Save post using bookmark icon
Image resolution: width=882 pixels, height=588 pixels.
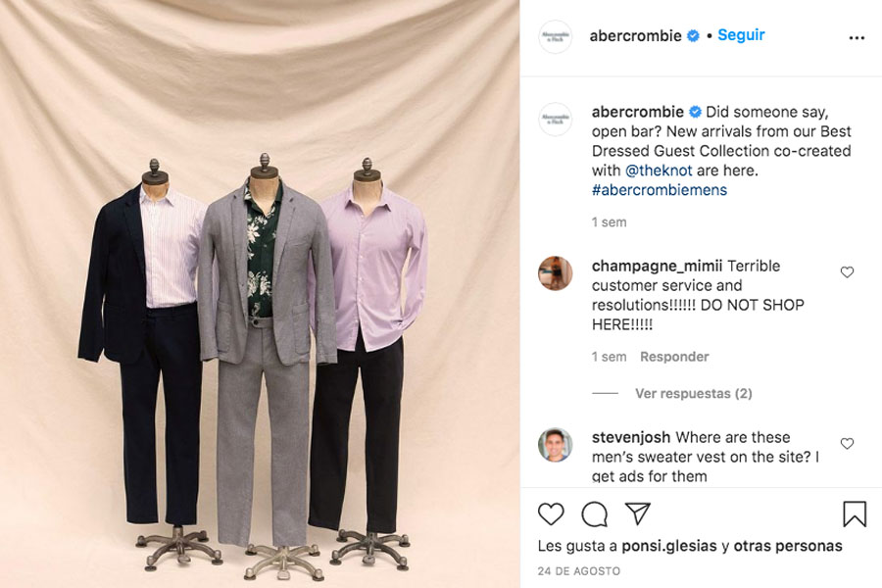coord(855,514)
